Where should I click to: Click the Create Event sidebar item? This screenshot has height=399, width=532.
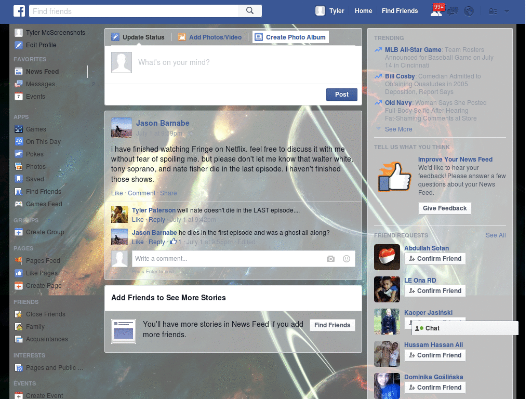tap(39, 395)
